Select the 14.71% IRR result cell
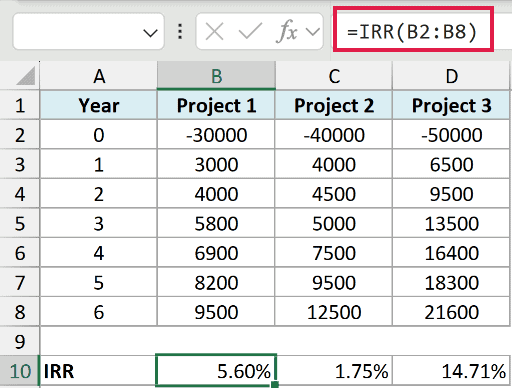512x388 pixels. pos(452,371)
